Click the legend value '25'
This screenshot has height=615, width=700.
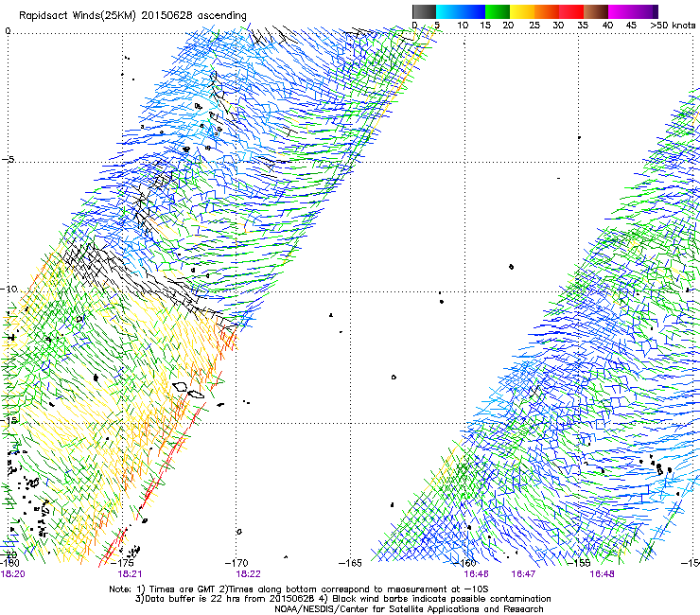pos(534,26)
